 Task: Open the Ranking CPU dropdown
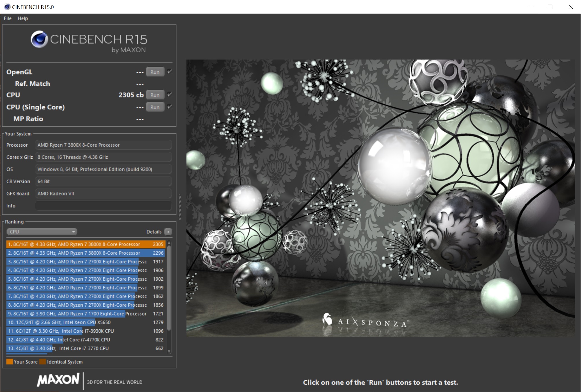(x=42, y=232)
